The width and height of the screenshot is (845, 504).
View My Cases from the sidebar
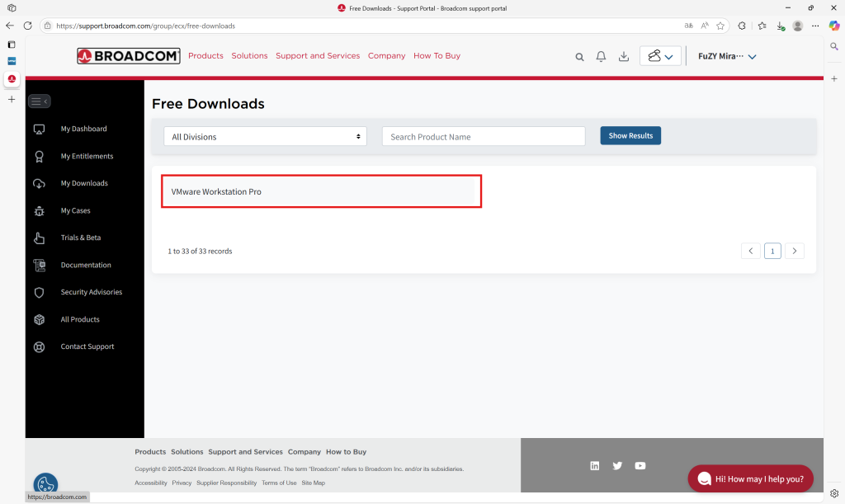tap(75, 210)
